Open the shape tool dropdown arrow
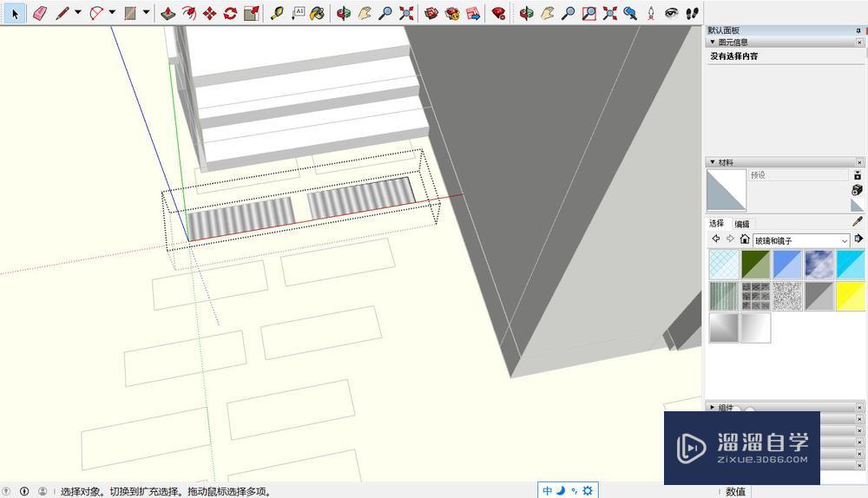868x498 pixels. click(146, 12)
